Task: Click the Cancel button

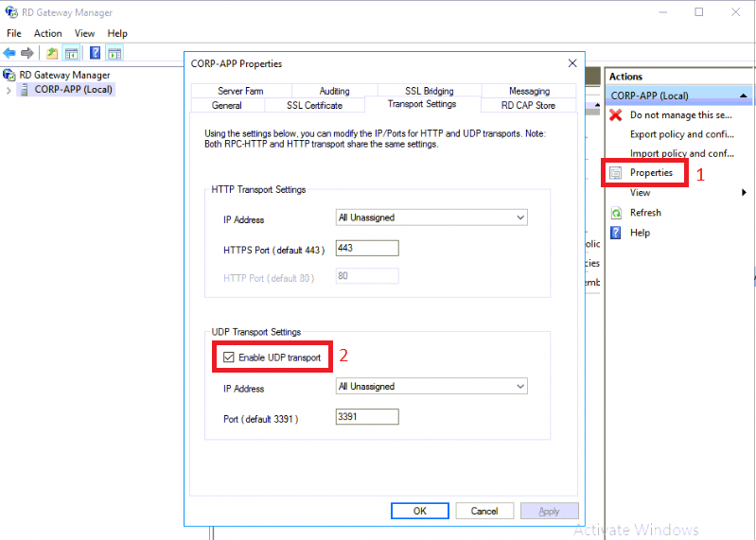Action: (x=484, y=511)
